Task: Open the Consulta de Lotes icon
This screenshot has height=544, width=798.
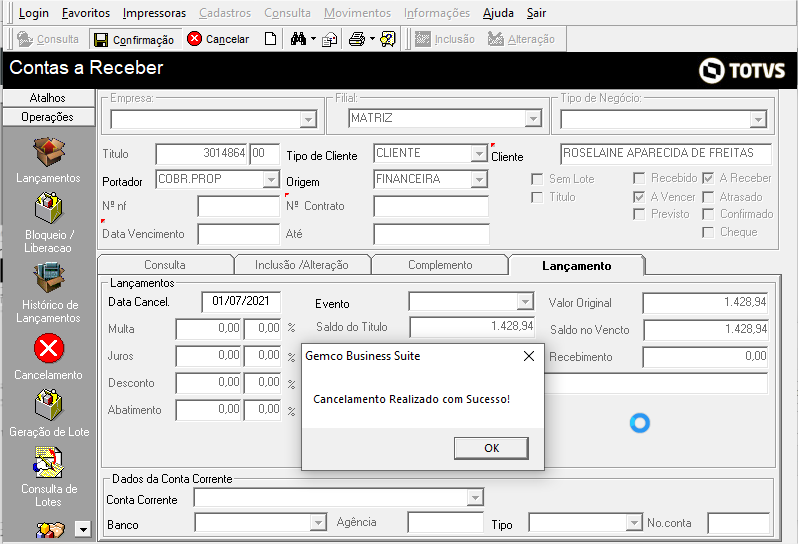Action: tap(49, 462)
